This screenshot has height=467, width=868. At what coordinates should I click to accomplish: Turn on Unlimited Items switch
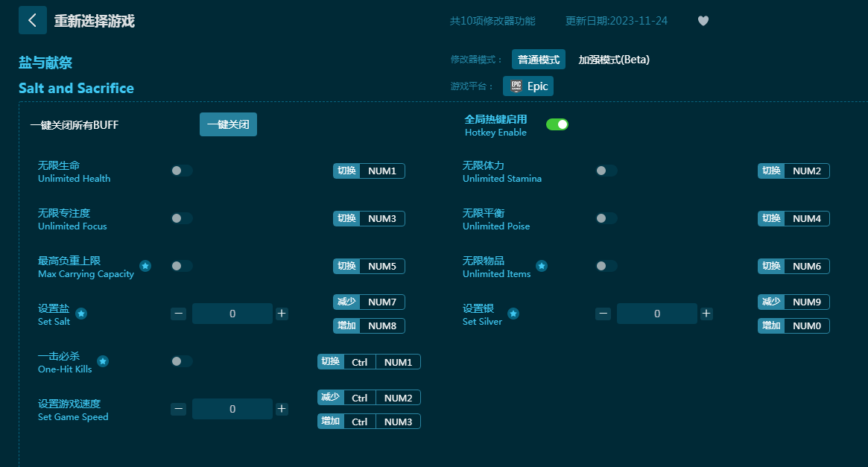(x=606, y=266)
